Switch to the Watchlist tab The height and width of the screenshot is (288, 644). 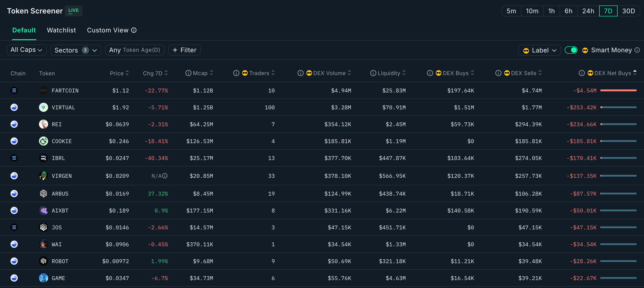tap(61, 30)
